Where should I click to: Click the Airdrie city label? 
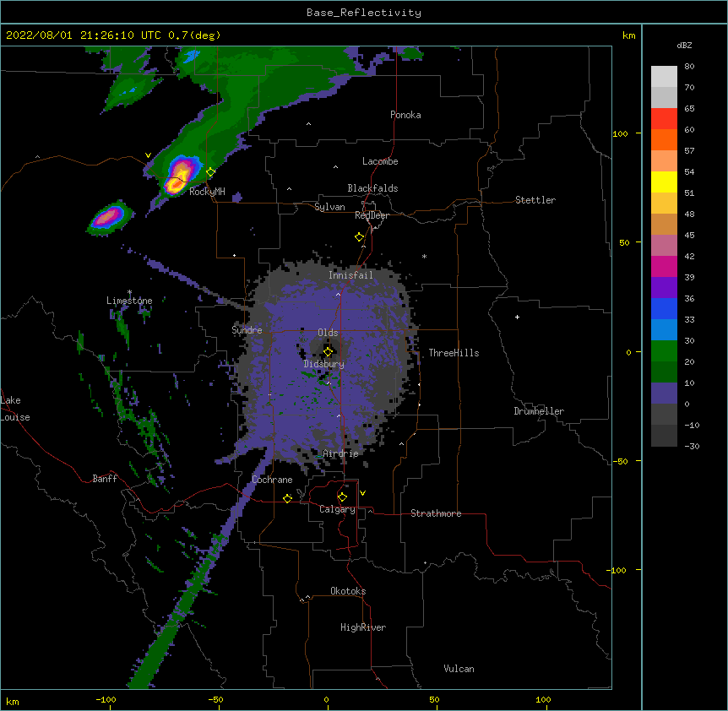[x=340, y=453]
